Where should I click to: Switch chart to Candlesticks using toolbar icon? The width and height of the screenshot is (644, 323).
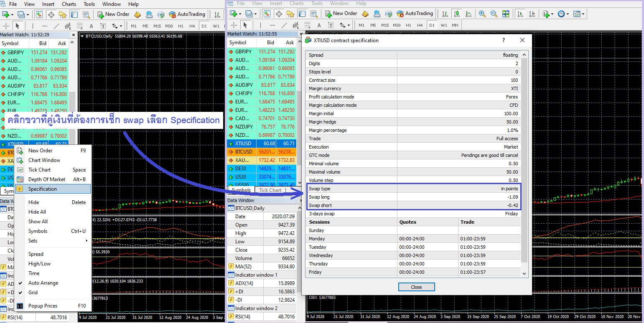pyautogui.click(x=456, y=14)
